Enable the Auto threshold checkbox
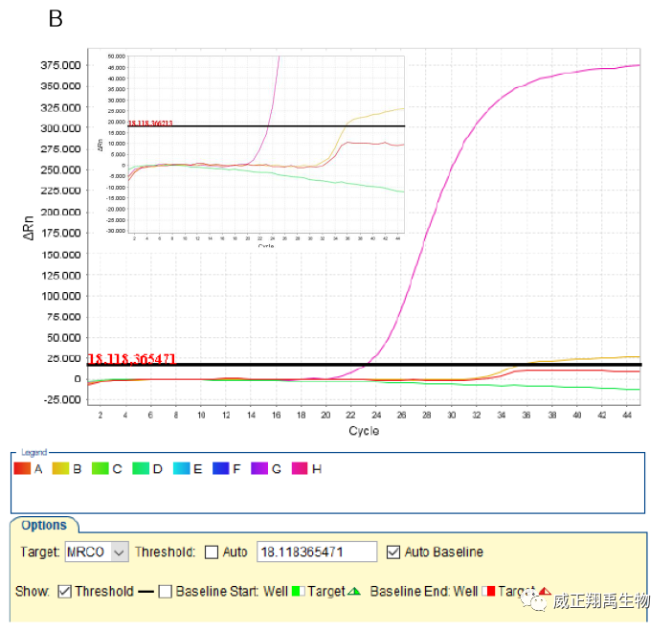672x631 pixels. pyautogui.click(x=212, y=552)
